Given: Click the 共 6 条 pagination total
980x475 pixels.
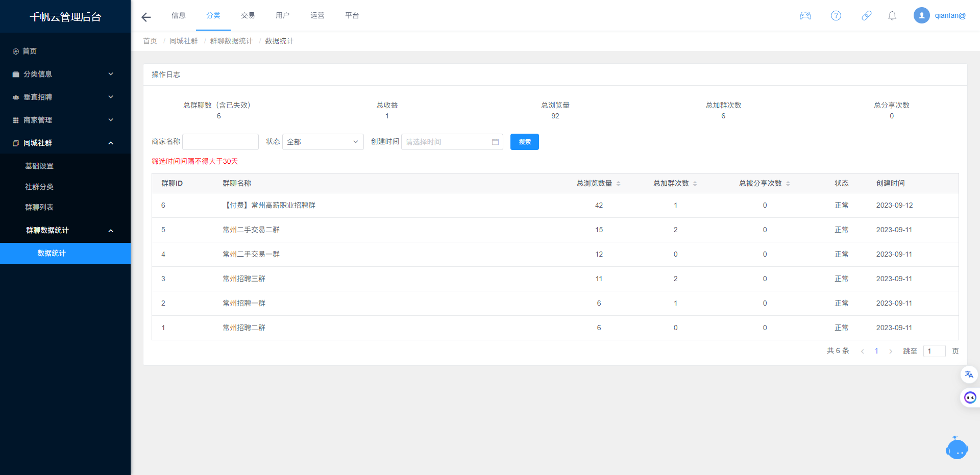Looking at the screenshot, I should click(838, 351).
